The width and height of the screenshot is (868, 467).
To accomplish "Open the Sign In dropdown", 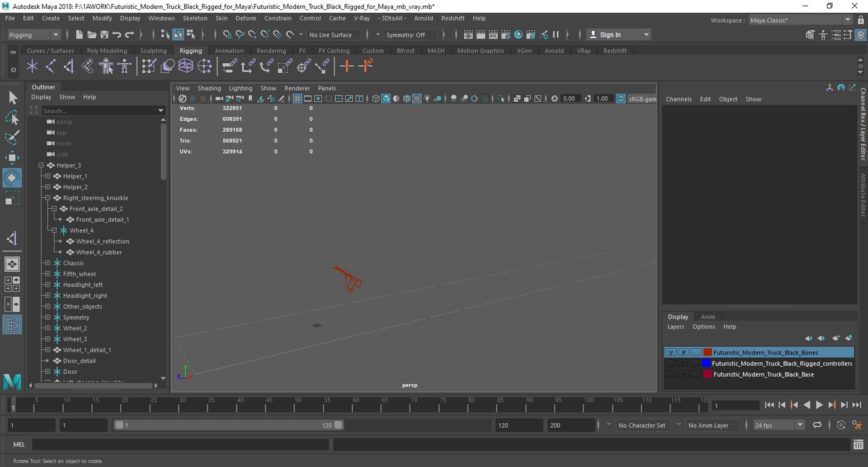I will coord(618,35).
